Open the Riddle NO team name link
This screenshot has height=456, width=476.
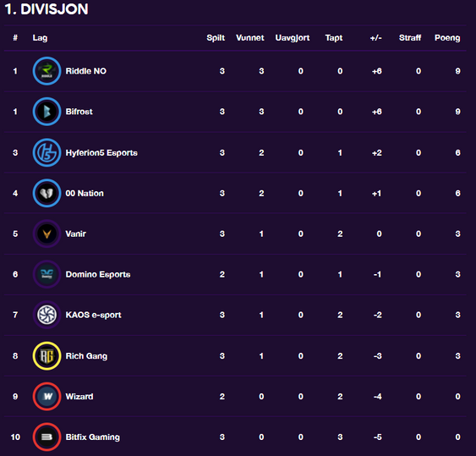point(86,71)
